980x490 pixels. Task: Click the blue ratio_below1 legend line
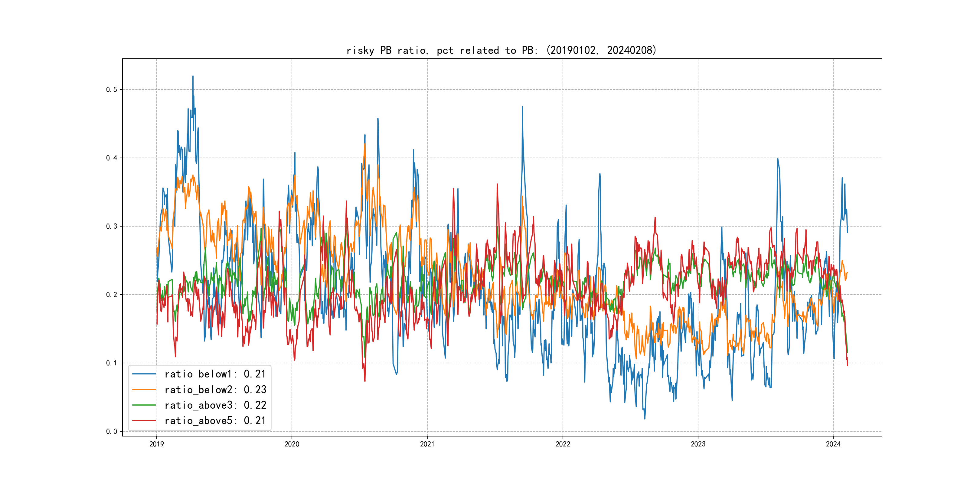(144, 374)
